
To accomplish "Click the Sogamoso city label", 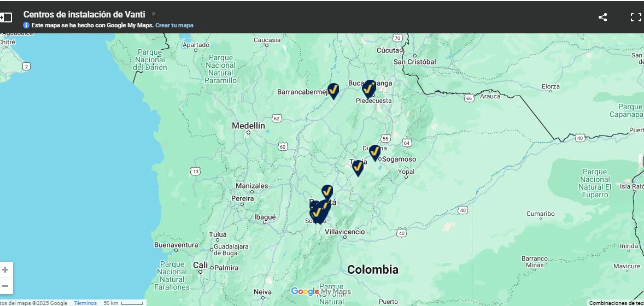I will [x=399, y=159].
